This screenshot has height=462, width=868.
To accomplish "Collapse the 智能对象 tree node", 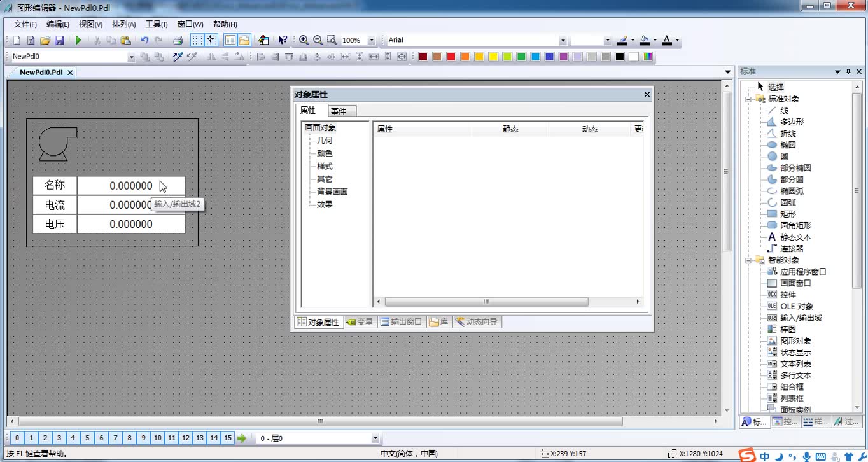I will (x=749, y=260).
